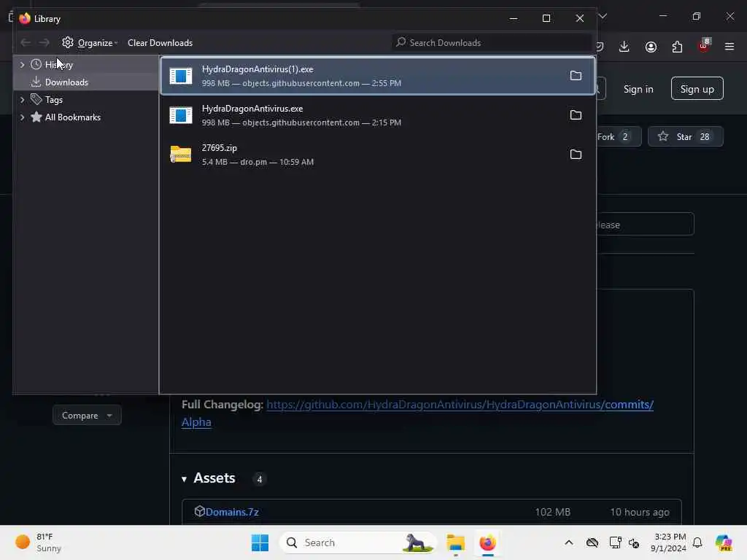Show 27695.zip in containing folder
The height and width of the screenshot is (560, 747).
576,155
